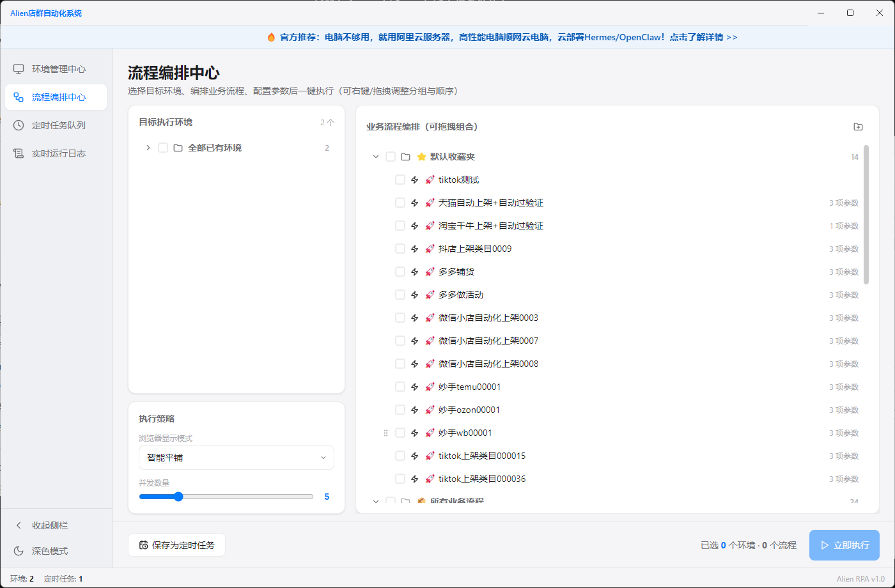The image size is (895, 588).
Task: Check the 全部已有环境 checkbox
Action: [x=163, y=148]
